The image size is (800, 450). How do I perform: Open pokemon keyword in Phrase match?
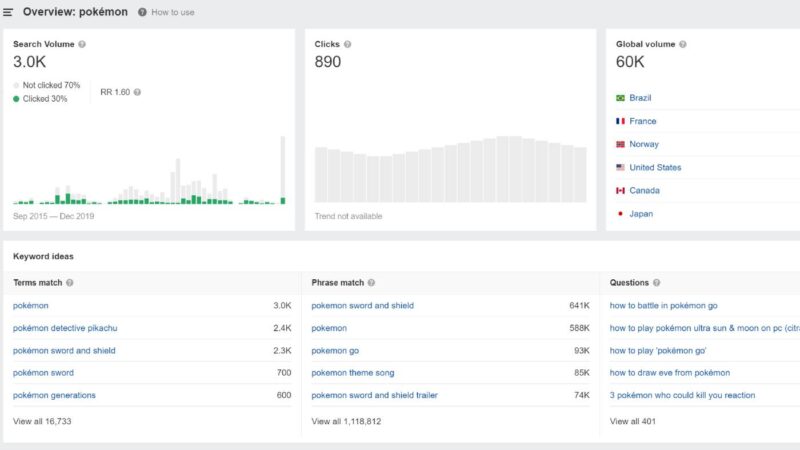[329, 328]
